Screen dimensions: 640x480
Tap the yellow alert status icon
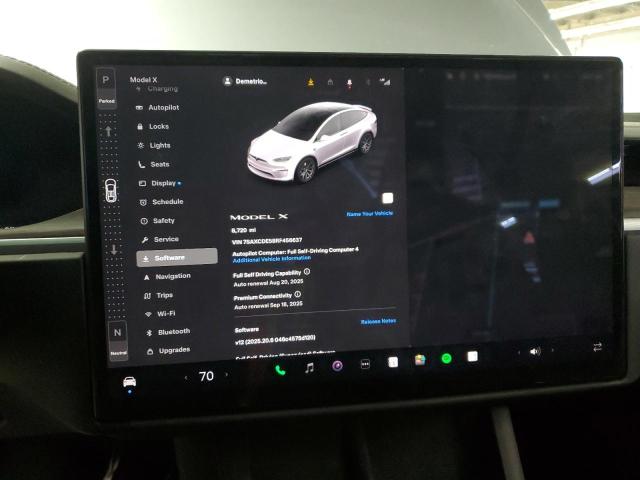tap(311, 82)
